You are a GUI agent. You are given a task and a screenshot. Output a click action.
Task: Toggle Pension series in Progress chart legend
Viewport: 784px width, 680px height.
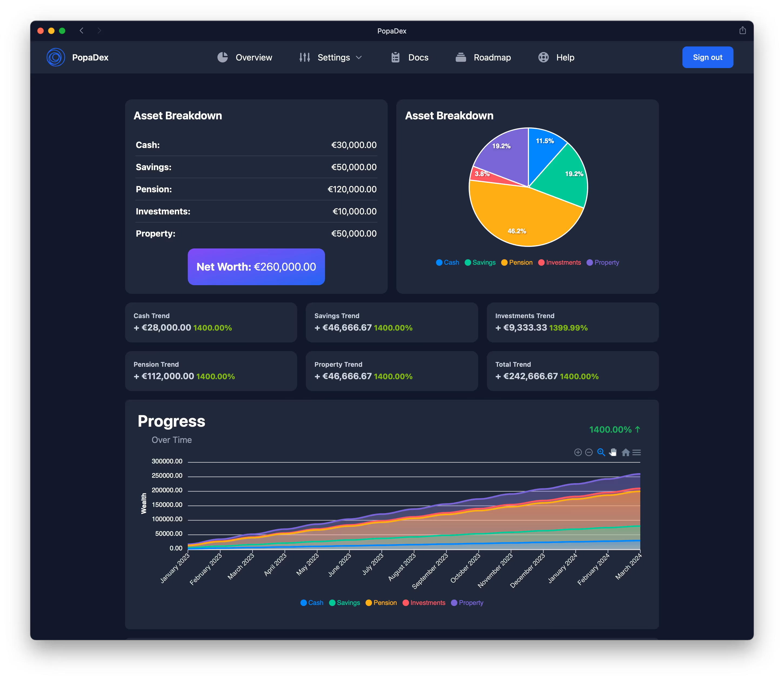pyautogui.click(x=381, y=602)
